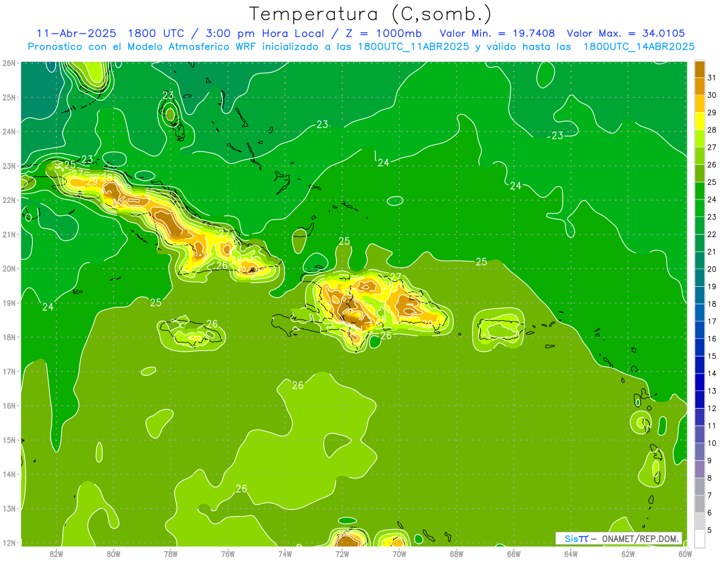Screen dimensions: 728x562
Task: Click the value '29' on the color legend
Action: click(x=712, y=113)
